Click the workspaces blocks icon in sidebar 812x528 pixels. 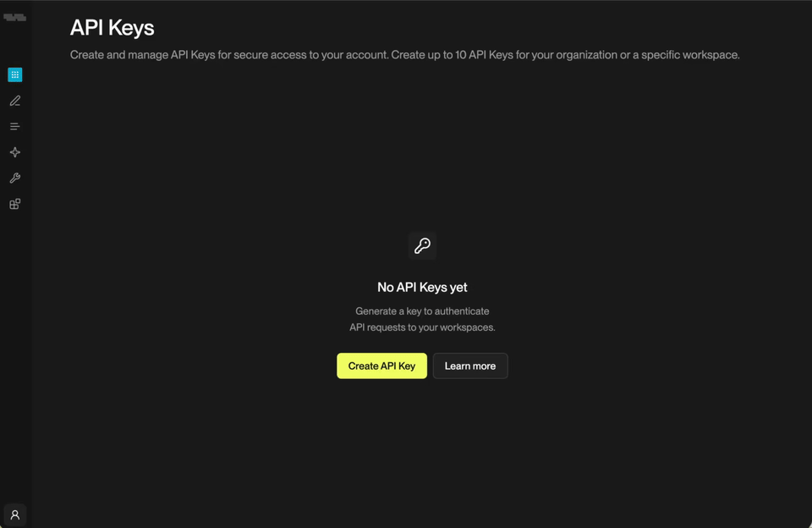pos(14,203)
